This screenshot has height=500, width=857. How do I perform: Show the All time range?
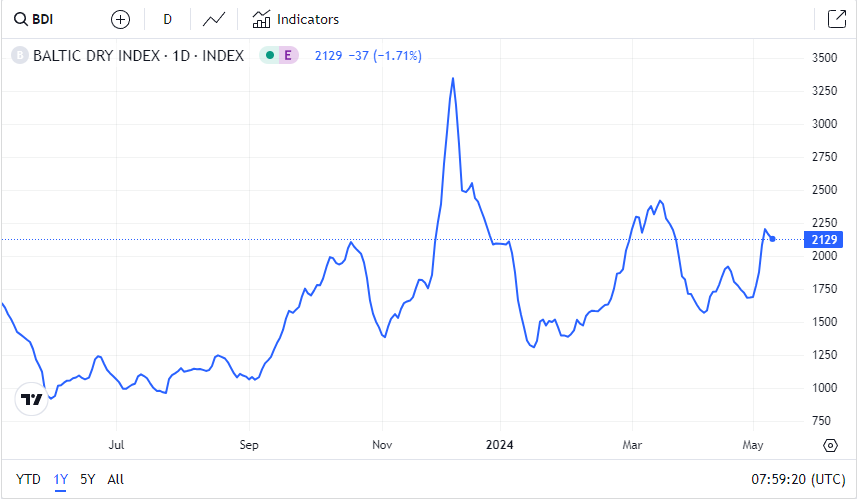coord(116,479)
